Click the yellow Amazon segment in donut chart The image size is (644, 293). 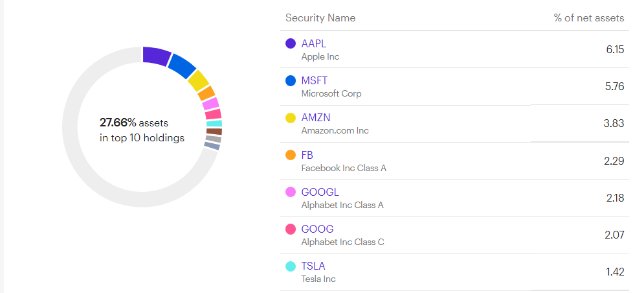pyautogui.click(x=198, y=81)
